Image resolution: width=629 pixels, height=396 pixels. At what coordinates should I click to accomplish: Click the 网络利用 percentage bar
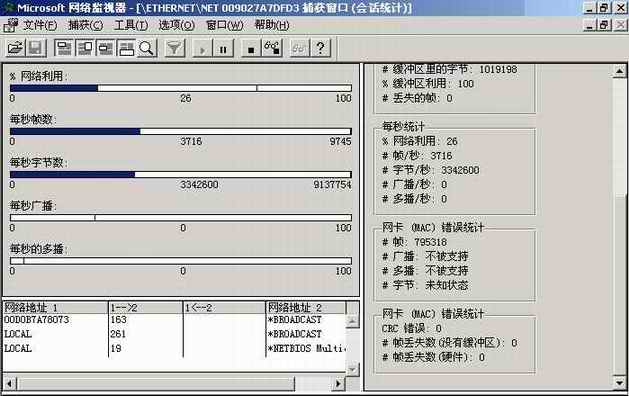coord(181,88)
